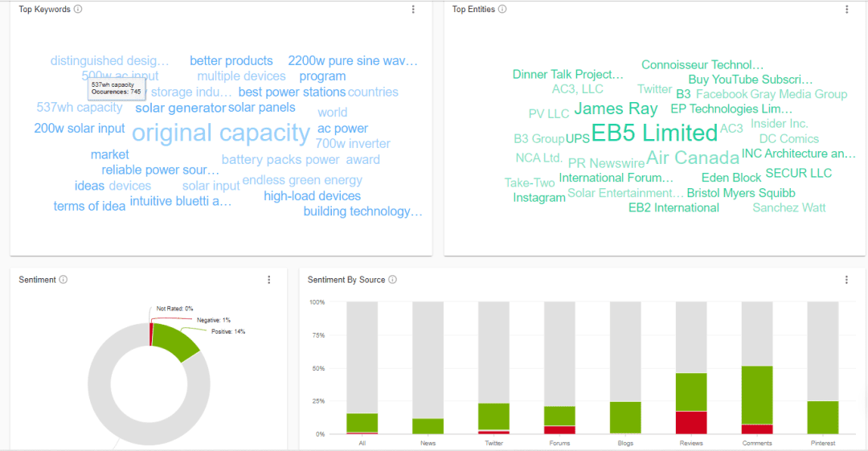The height and width of the screenshot is (451, 868).
Task: Select the 'solar generator' keyword
Action: [181, 108]
